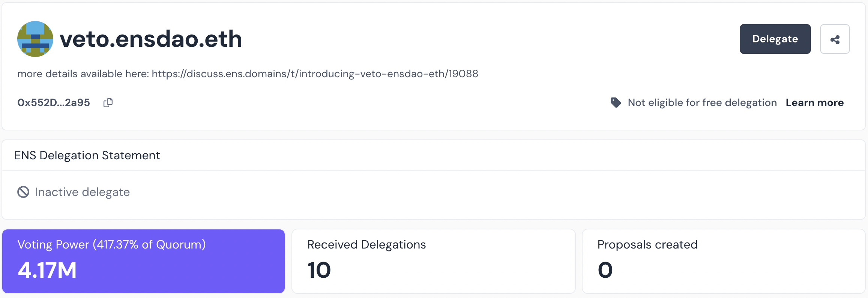The image size is (868, 298).
Task: Click the 0x552D...2a95 address text
Action: [x=54, y=103]
